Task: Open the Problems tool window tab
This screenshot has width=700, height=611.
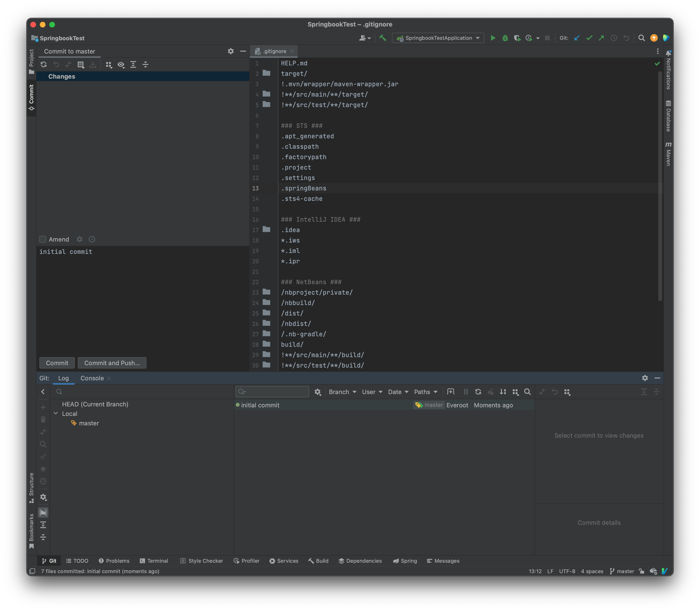Action: (x=114, y=561)
